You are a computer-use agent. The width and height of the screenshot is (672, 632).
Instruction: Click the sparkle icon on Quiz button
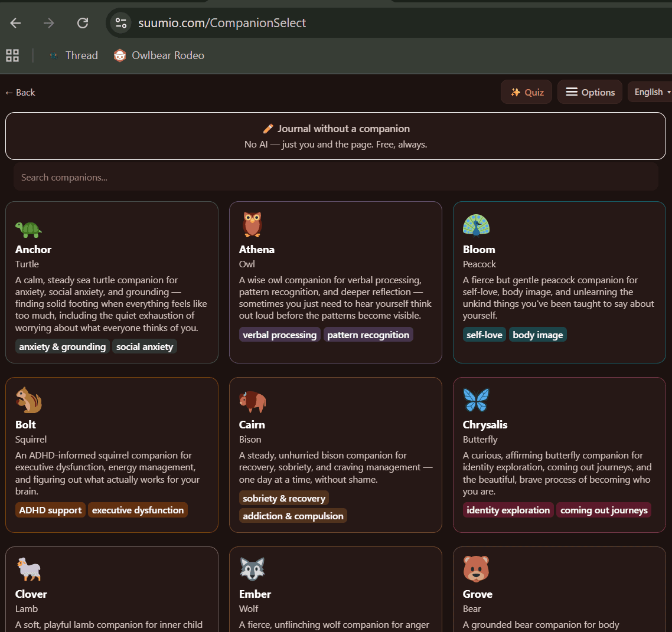click(516, 92)
